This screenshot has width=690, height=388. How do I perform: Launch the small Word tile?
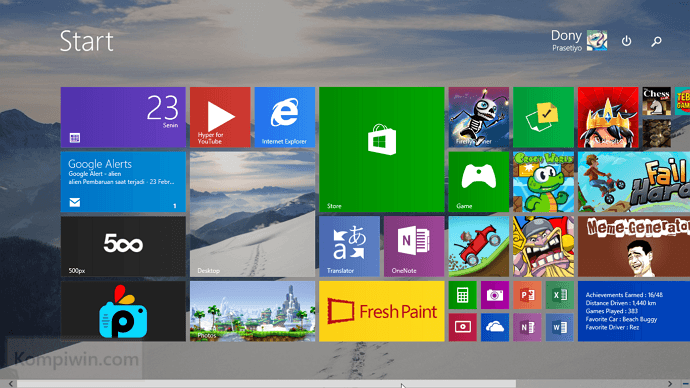tap(560, 327)
